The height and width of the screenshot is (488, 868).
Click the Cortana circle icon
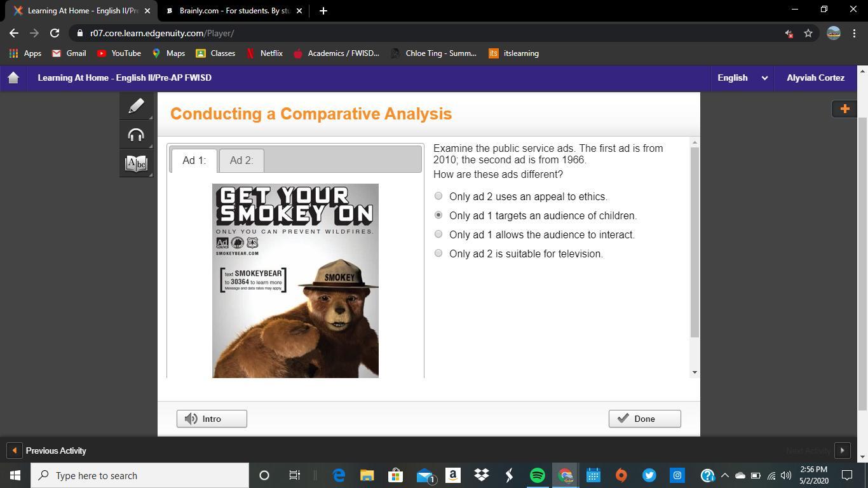264,475
